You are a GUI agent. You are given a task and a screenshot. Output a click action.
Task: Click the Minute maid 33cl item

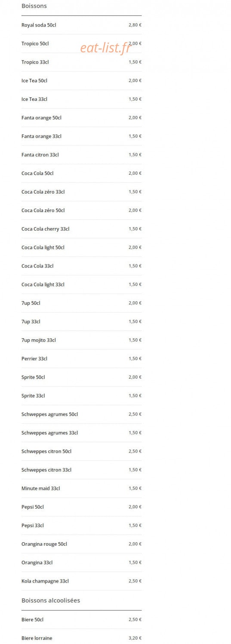click(x=81, y=488)
